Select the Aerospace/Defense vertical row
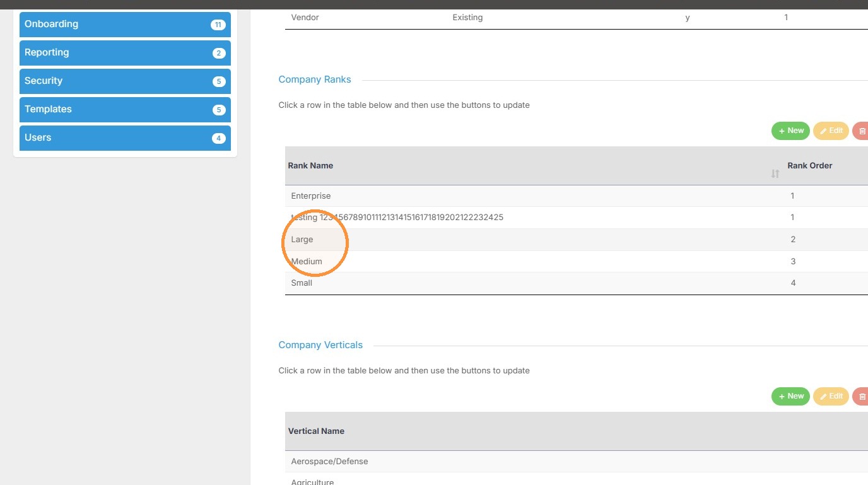This screenshot has width=868, height=485. point(577,462)
